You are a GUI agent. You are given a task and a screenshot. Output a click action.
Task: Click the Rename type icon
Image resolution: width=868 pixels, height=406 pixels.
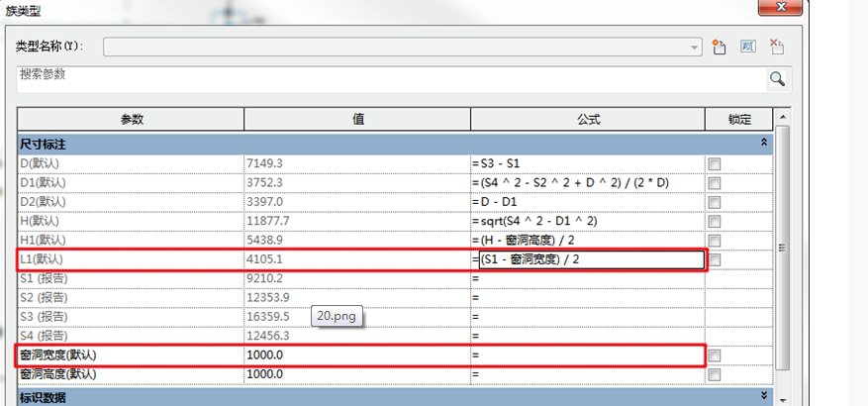click(748, 48)
